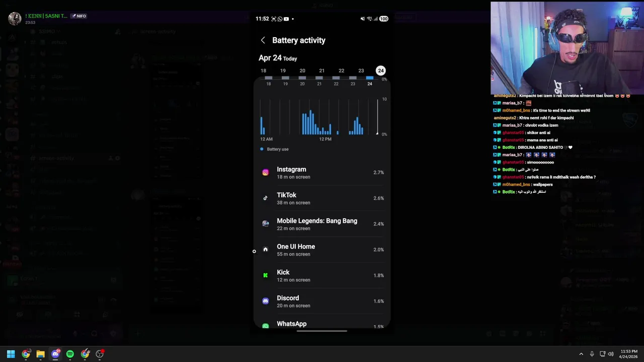Click the '2.6%' value for TikTok
The width and height of the screenshot is (644, 362).
(x=378, y=198)
